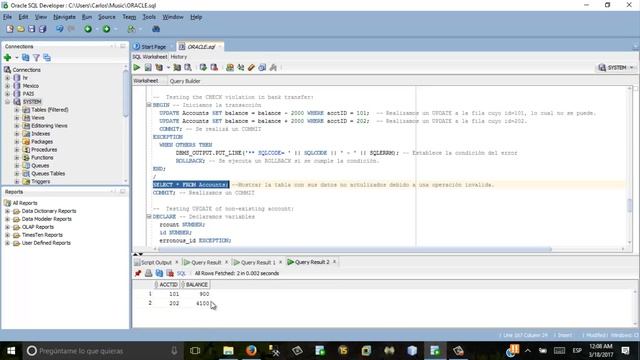Collapse the DECLARE code block fold marker
640x360 pixels.
[149, 216]
